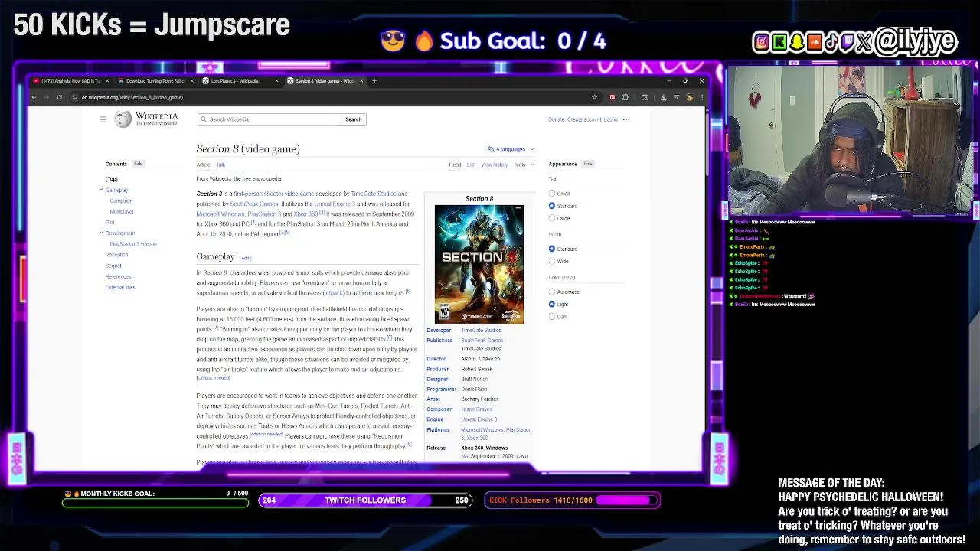Close the Download Turning Point tab
Screen dimensions: 980x551
pyautogui.click(x=191, y=80)
